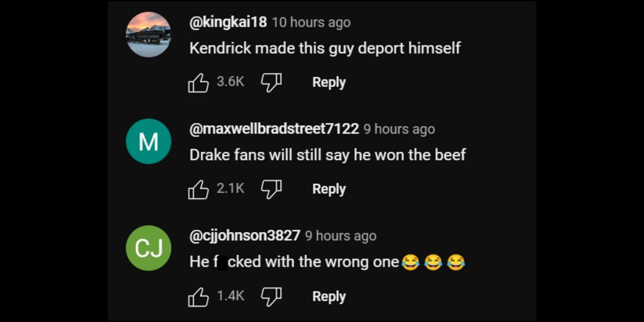Dislike the comment by @maxwellbradstreet7122

tap(271, 190)
